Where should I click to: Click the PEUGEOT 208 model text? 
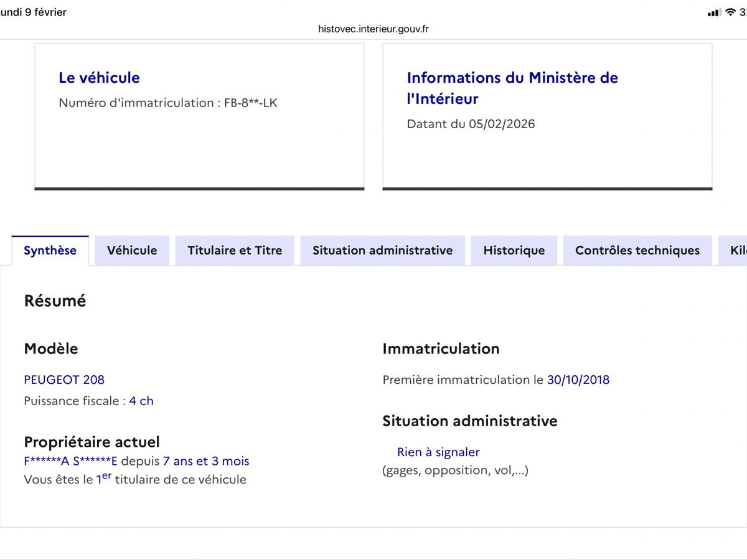click(x=64, y=380)
